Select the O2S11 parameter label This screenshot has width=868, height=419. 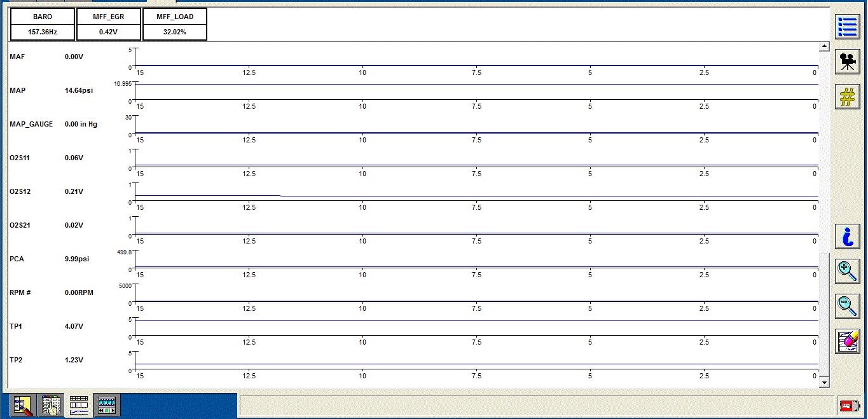click(x=20, y=158)
